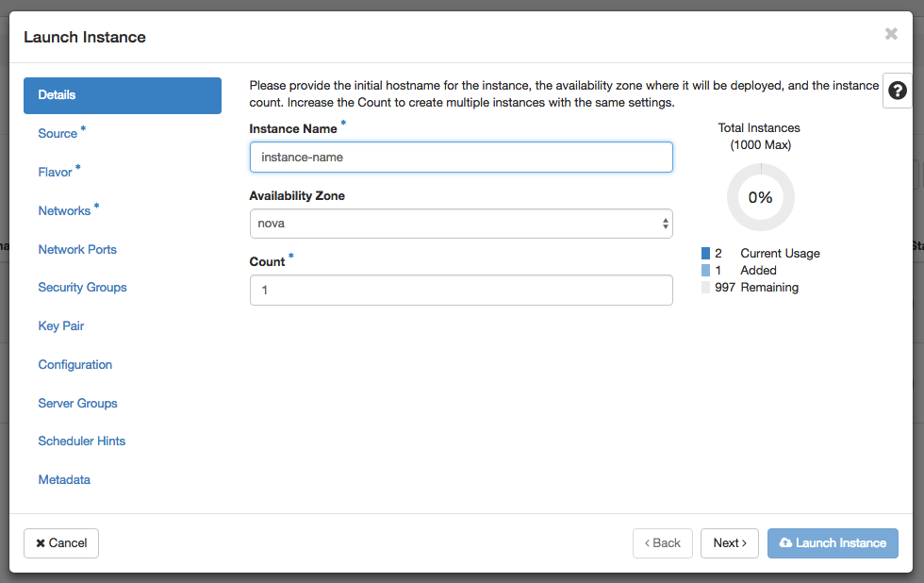The image size is (924, 583).
Task: Click the '(1000 Max)' text
Action: (760, 145)
